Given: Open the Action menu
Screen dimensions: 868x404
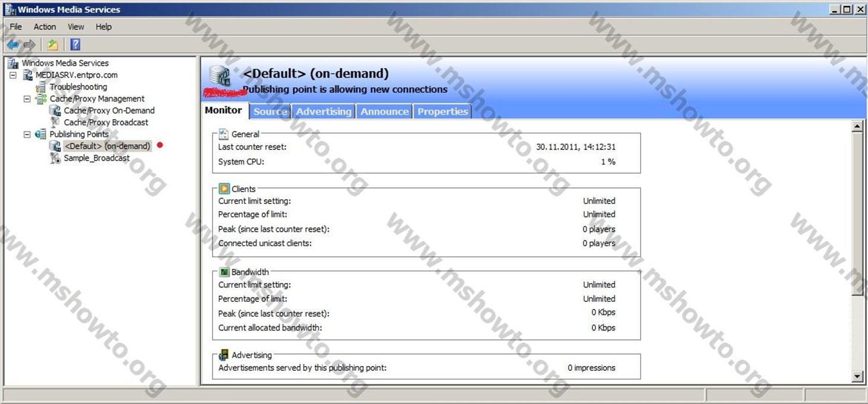Looking at the screenshot, I should pos(45,27).
